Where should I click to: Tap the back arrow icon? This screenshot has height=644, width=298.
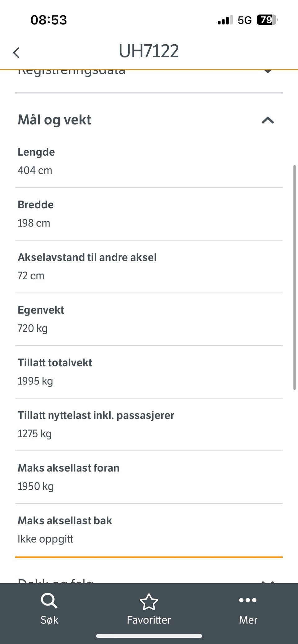(x=16, y=52)
